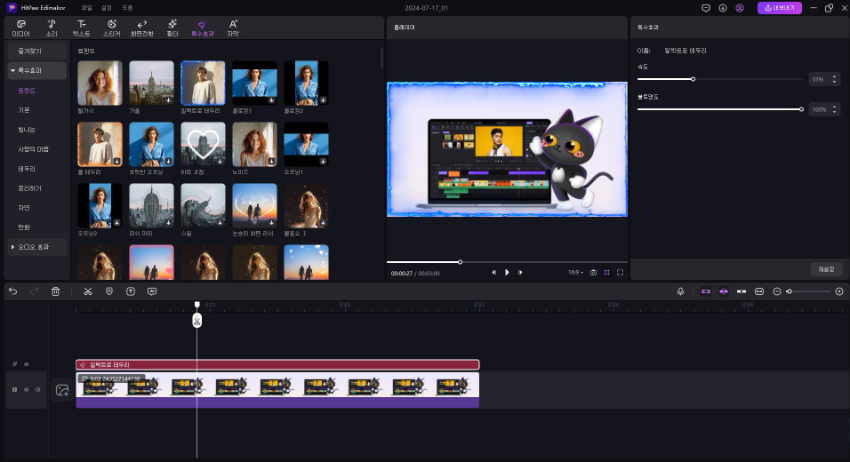Toggle the lock on the video track
850x462 pixels.
coord(14,389)
